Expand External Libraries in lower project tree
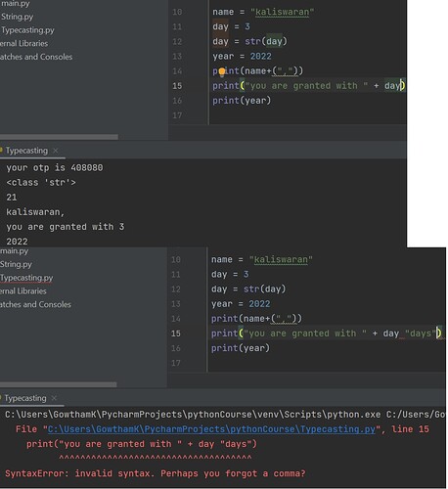Image resolution: width=448 pixels, height=489 pixels. tap(23, 291)
